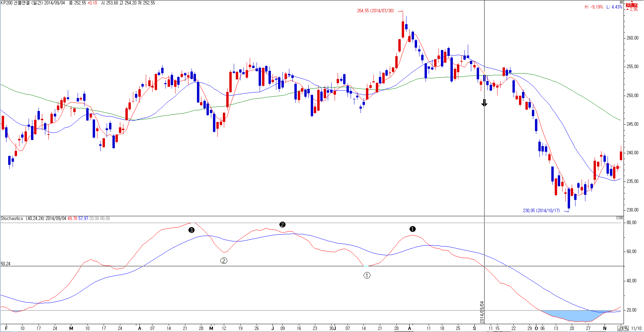Click the filled circle marker 2
The image size is (644, 332).
282,224
